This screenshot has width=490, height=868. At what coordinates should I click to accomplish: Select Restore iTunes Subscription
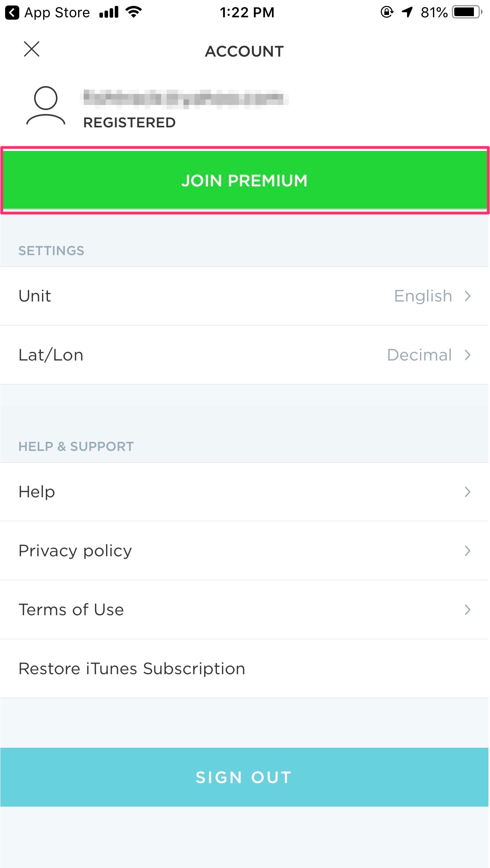pyautogui.click(x=244, y=669)
